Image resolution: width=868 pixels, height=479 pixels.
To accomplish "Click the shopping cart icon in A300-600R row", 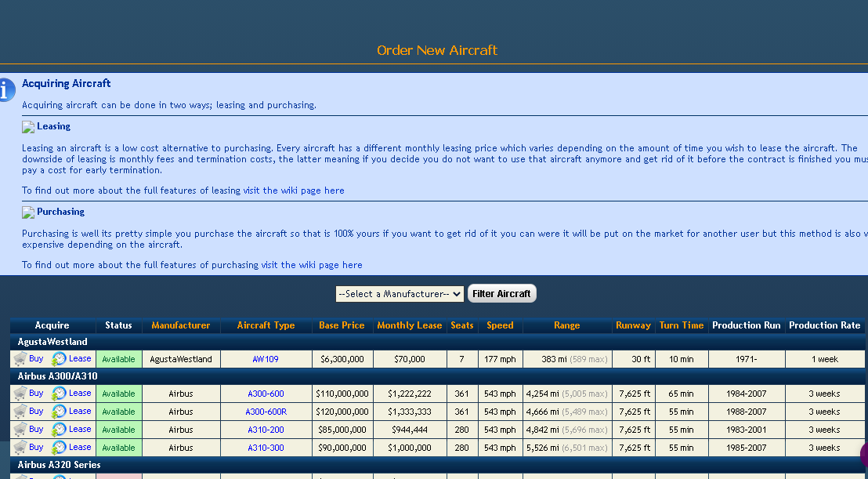I will [x=20, y=412].
